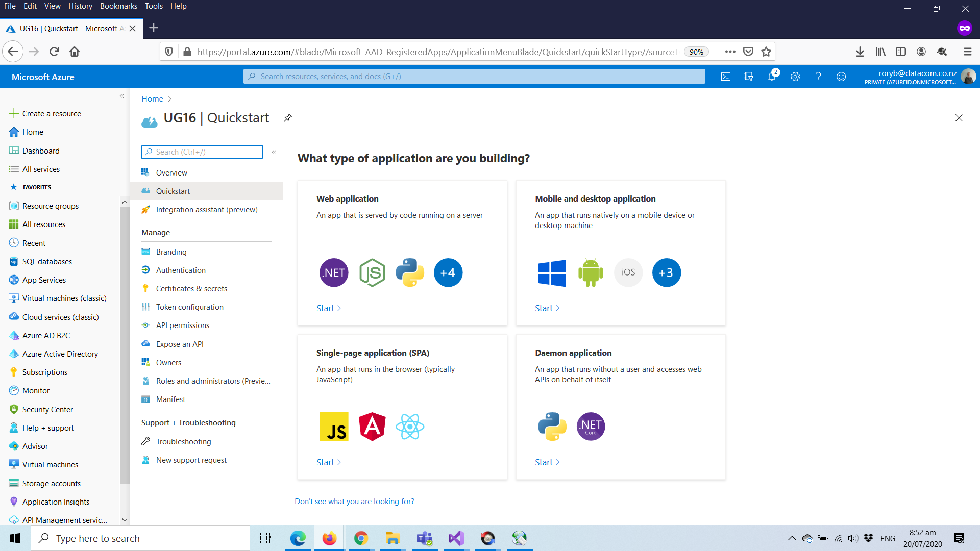Click the React icon in Single-page application
The image size is (980, 551).
coord(410,427)
